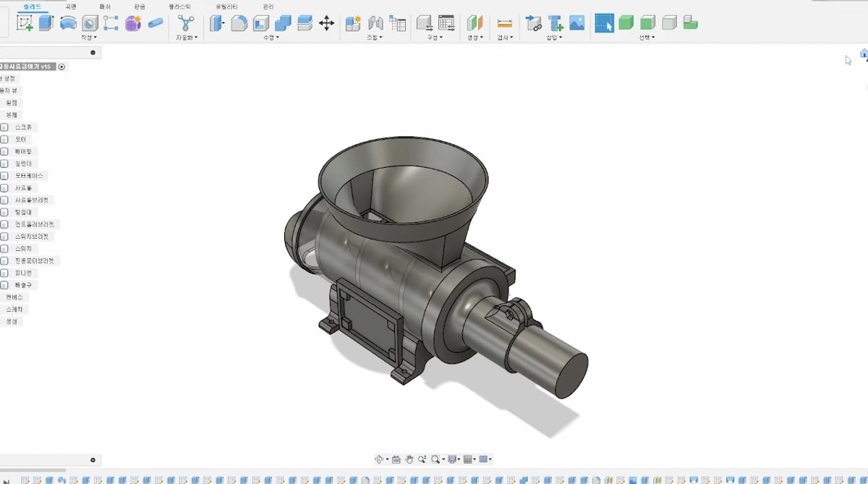Screen dimensions: 868x484
Task: Click the Measure ruler icon
Action: click(x=505, y=23)
